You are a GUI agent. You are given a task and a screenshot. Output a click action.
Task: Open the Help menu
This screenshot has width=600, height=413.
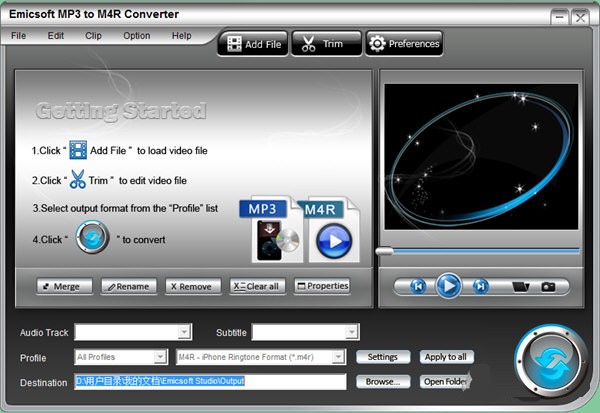[x=181, y=36]
